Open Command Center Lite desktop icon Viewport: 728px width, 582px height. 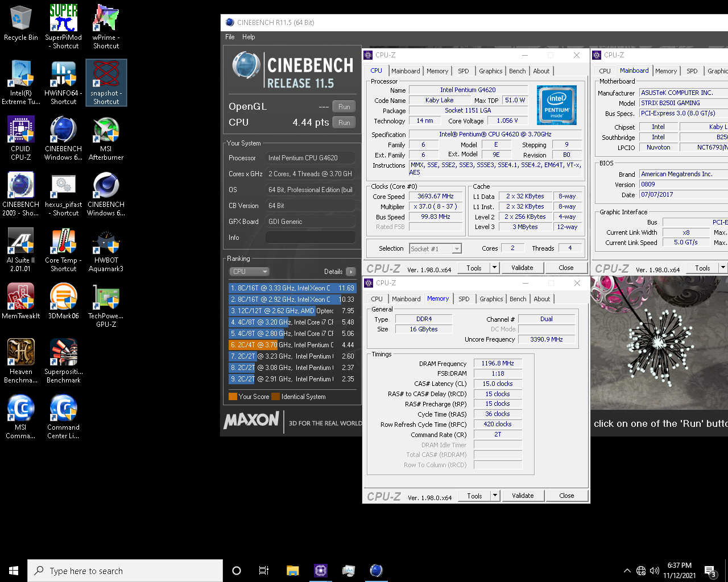[x=64, y=417]
